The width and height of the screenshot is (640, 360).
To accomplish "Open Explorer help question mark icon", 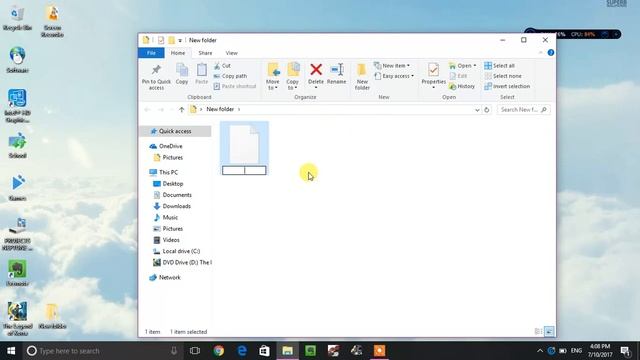I will click(x=551, y=53).
